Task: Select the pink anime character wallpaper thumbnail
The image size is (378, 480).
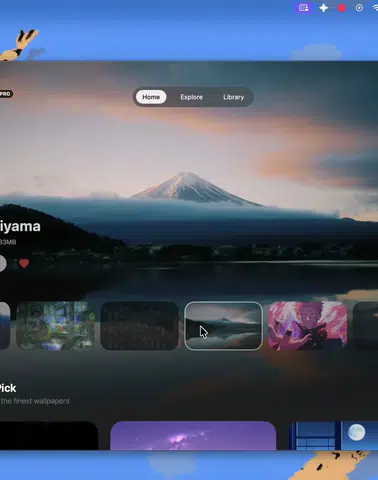Action: coord(307,326)
